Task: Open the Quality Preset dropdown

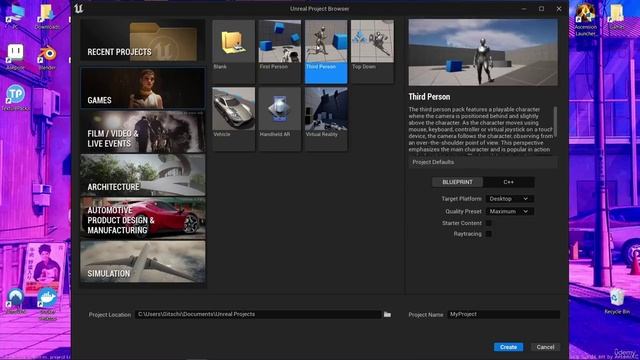Action: pos(509,211)
